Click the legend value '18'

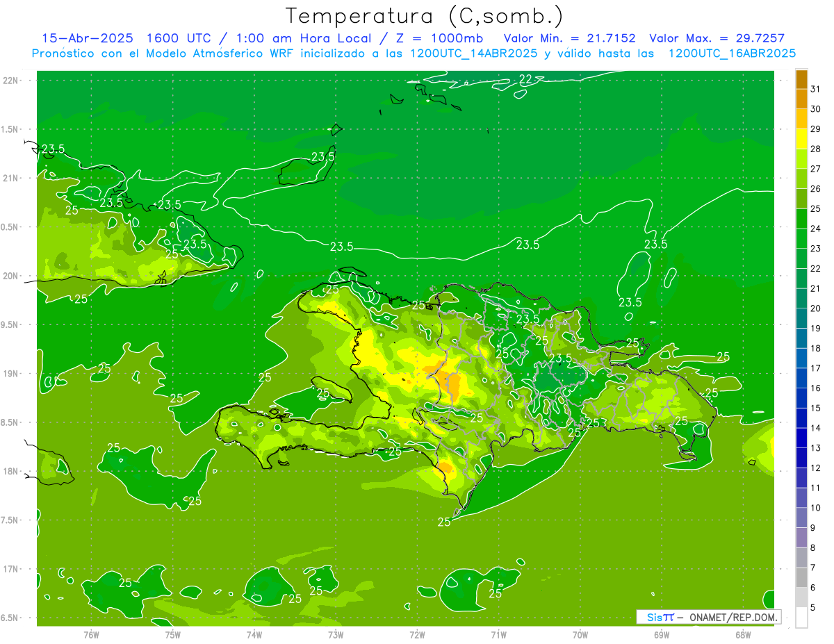pyautogui.click(x=816, y=348)
